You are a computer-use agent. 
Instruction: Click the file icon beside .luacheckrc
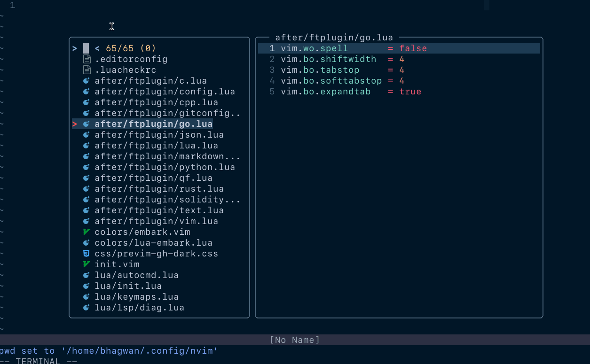pos(87,70)
